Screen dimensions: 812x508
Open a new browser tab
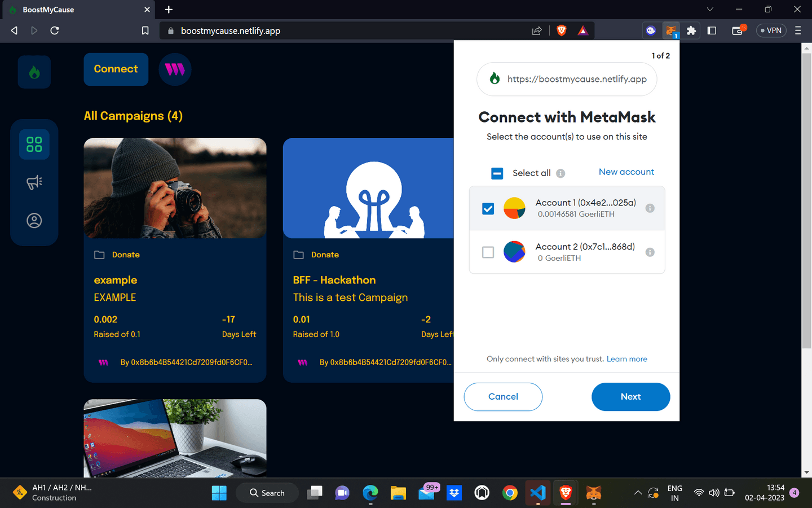click(169, 10)
